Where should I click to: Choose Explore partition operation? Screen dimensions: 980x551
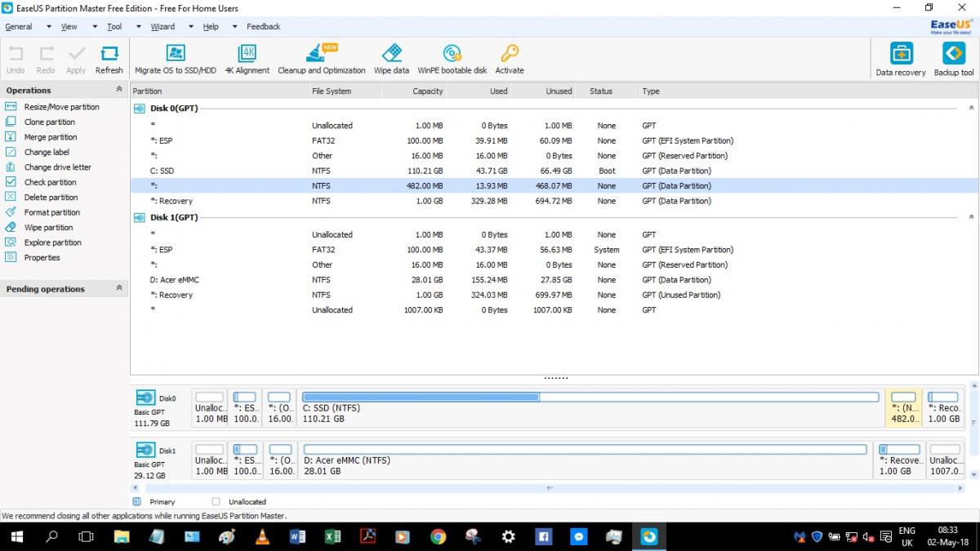(x=52, y=242)
